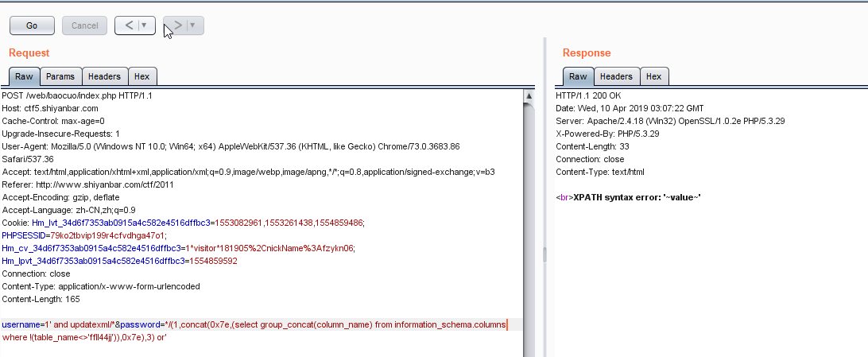Image resolution: width=868 pixels, height=357 pixels.
Task: Click the Server: Apache/2.4.18 response line
Action: (x=670, y=121)
